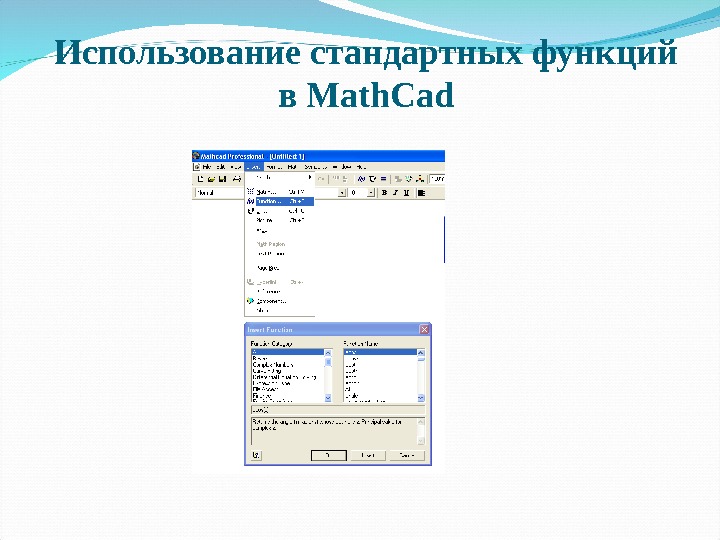Click the Calculate equals-sign toolbar icon

click(x=383, y=179)
